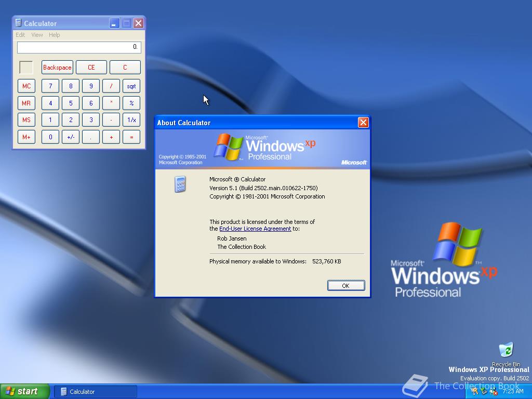Click OK in About Calculator dialog
Viewport: 532px width, 399px height.
pyautogui.click(x=345, y=285)
